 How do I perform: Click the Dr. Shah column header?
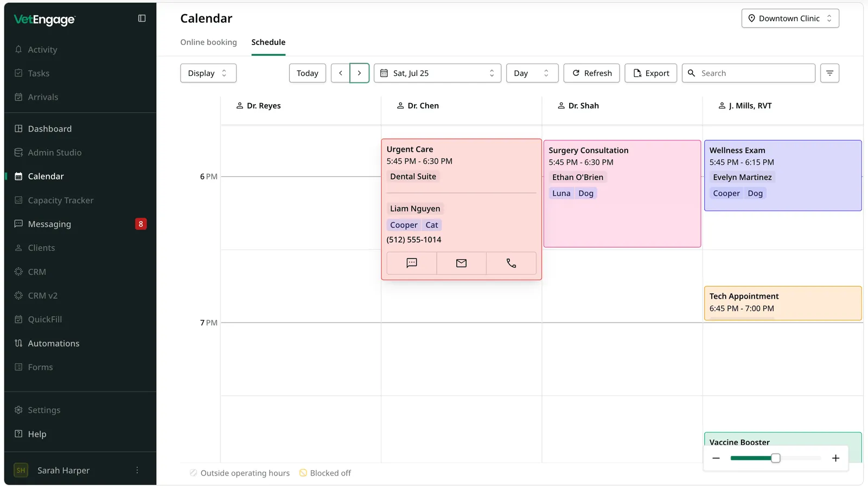[x=578, y=106]
